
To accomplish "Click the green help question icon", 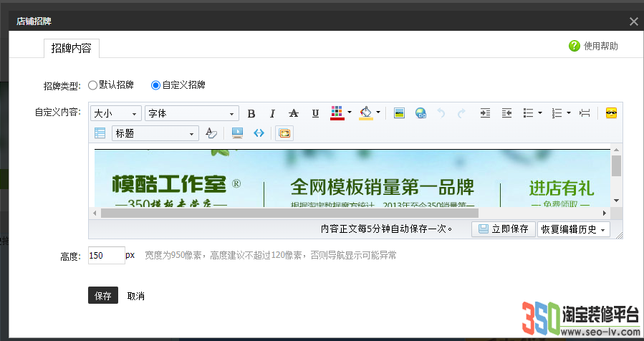I will (x=575, y=46).
